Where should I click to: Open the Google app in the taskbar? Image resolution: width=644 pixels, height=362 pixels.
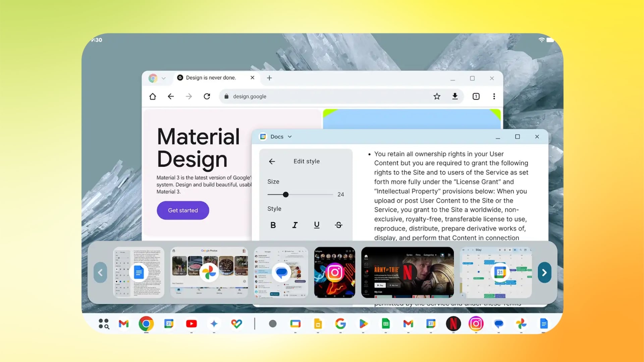[x=340, y=324]
